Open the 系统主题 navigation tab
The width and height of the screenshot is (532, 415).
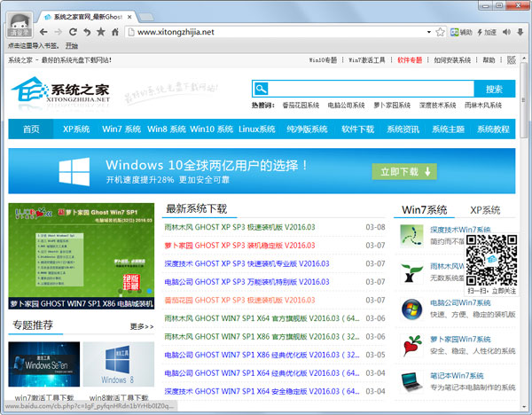448,129
